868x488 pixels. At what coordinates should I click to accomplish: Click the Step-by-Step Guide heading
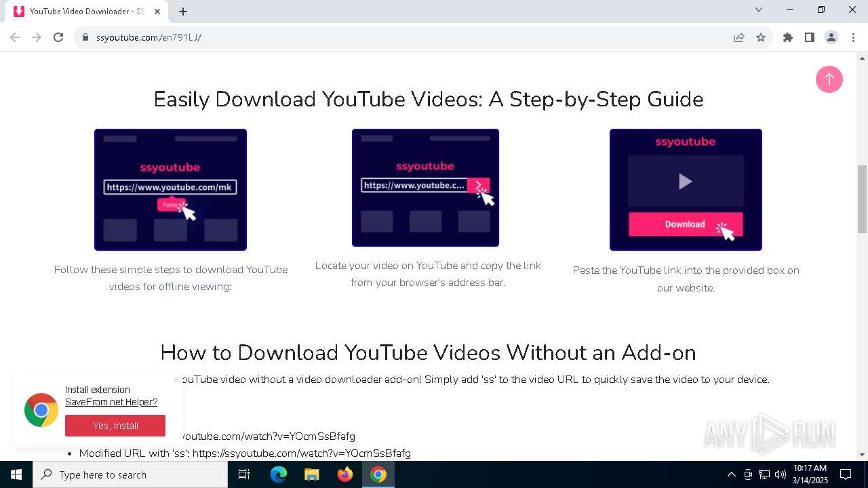[429, 99]
